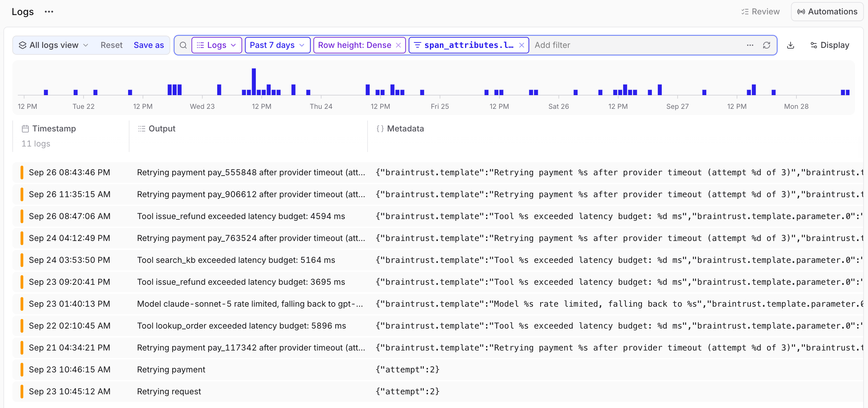Reset the current view
This screenshot has width=868, height=408.
point(111,45)
